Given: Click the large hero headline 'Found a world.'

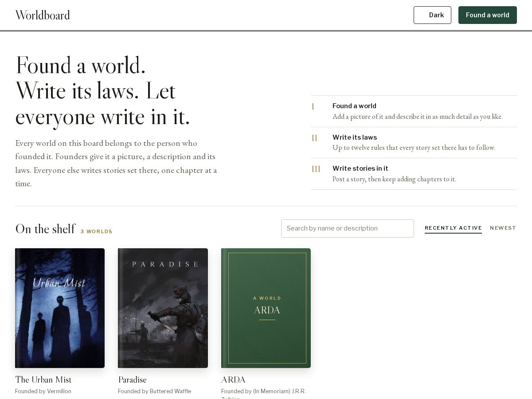Looking at the screenshot, I should tap(103, 91).
